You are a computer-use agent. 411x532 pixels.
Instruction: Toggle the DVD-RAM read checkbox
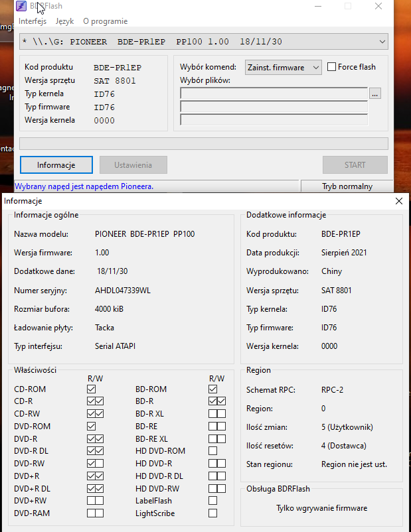(x=92, y=513)
